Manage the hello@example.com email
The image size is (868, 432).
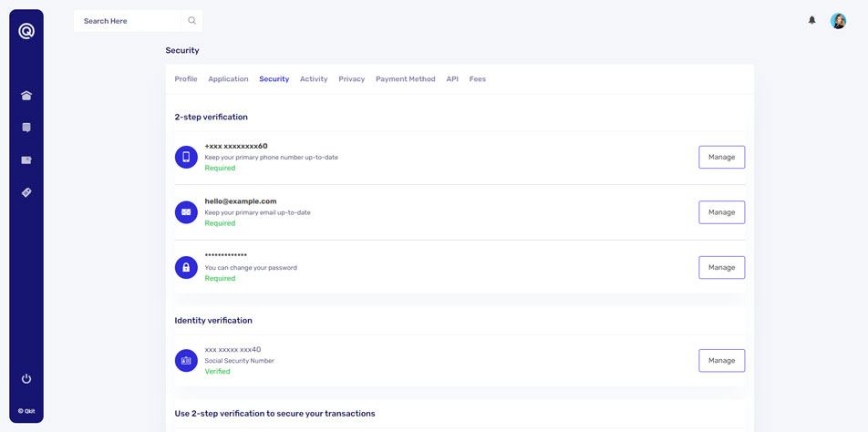[x=721, y=212]
